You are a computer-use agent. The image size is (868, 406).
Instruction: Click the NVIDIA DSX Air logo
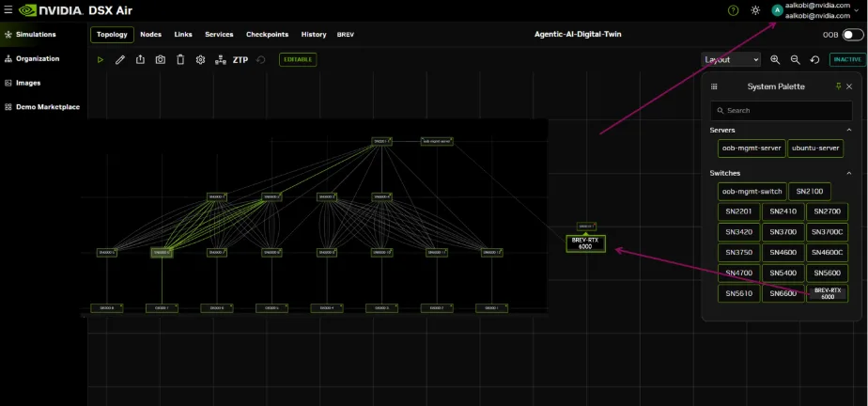coord(75,10)
